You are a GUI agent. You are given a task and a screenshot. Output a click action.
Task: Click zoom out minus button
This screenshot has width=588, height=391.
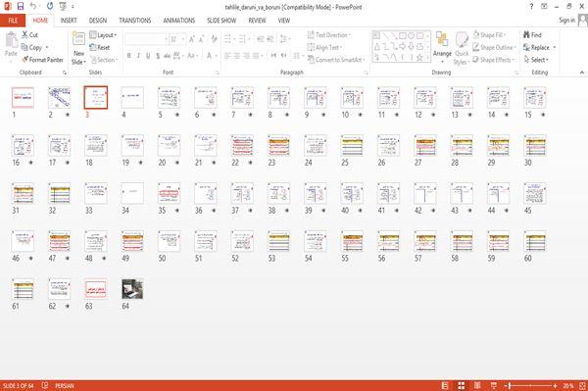tap(506, 385)
